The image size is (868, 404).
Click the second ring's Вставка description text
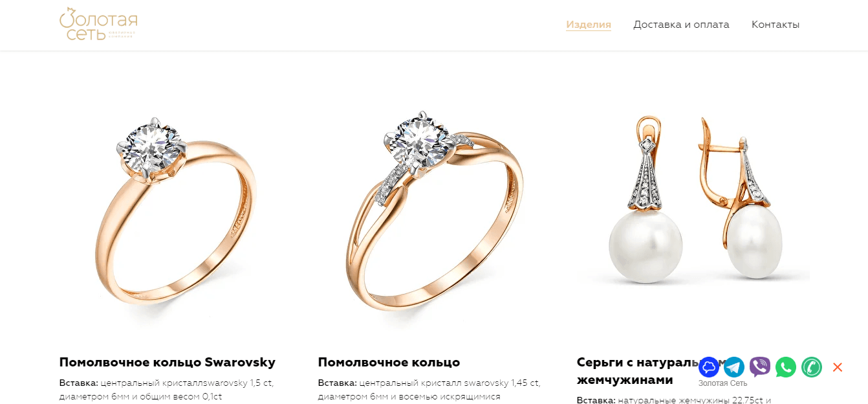pyautogui.click(x=429, y=389)
